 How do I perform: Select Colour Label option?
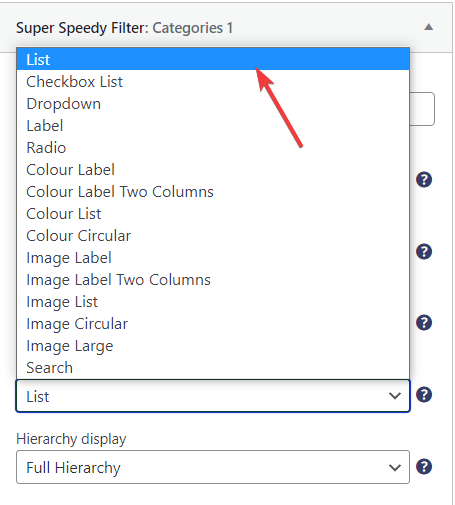tap(213, 170)
